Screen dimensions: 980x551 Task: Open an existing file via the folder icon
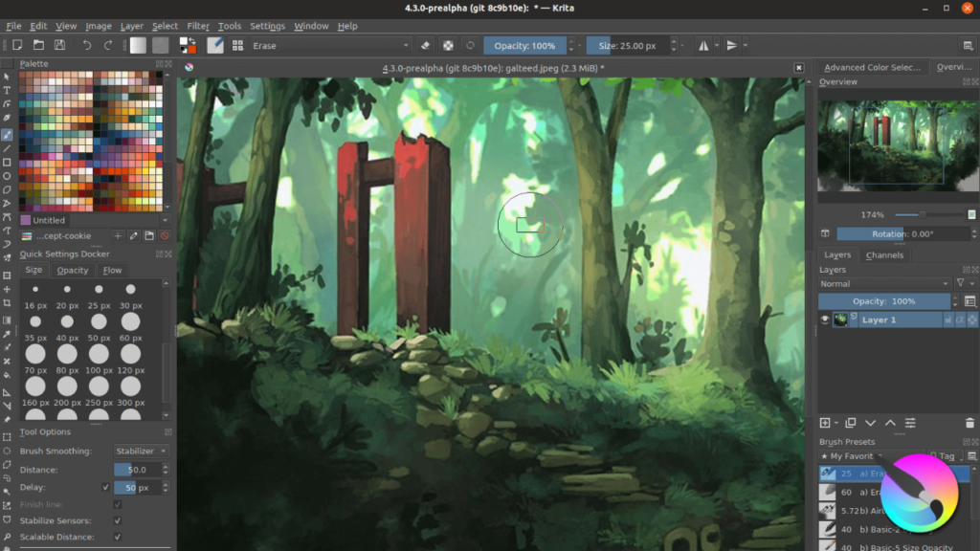(x=38, y=45)
